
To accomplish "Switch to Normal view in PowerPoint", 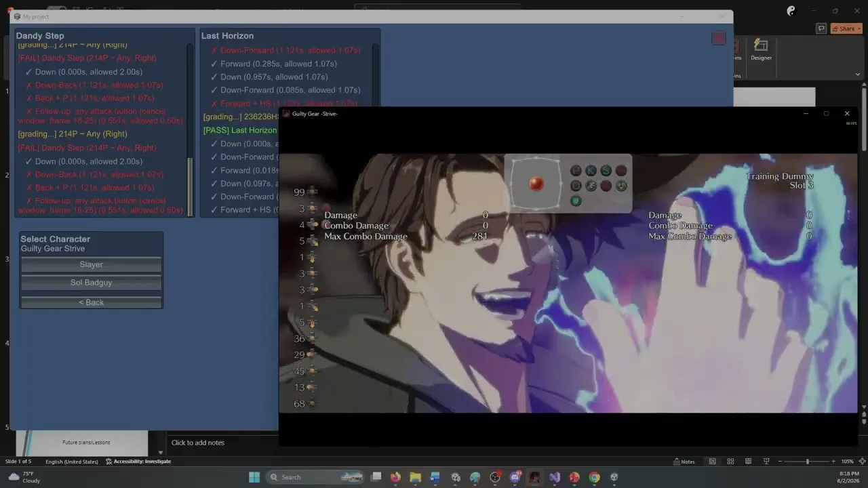I will [x=712, y=462].
